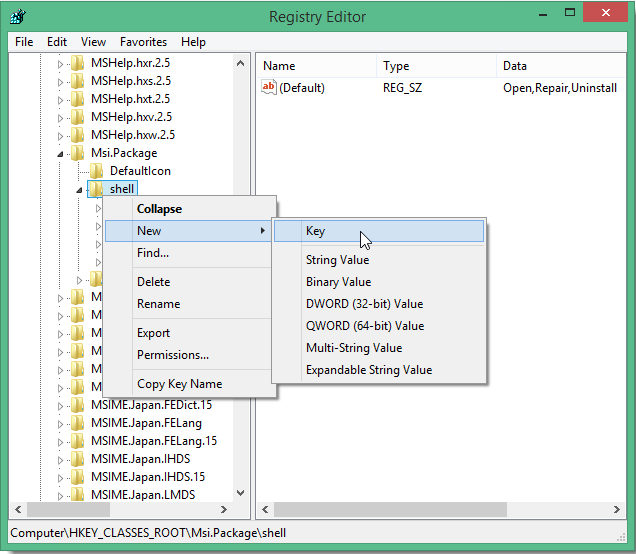Image resolution: width=636 pixels, height=554 pixels.
Task: Collapse the shell key arrow
Action: (x=80, y=190)
